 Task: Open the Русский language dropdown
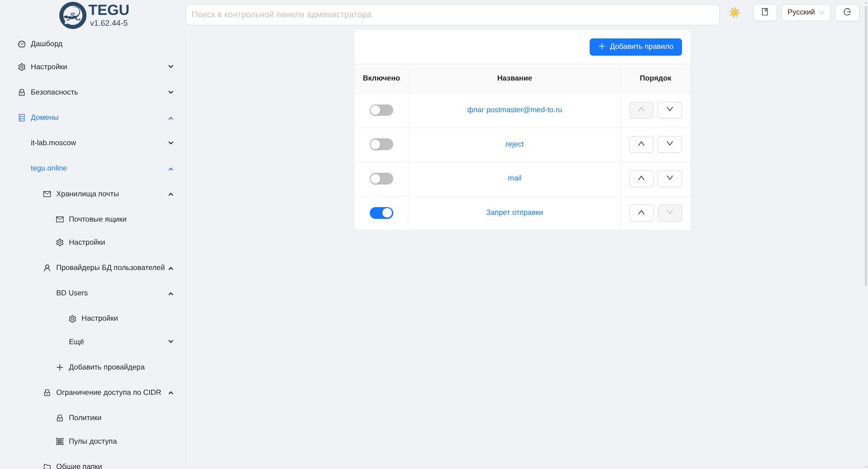coord(806,13)
